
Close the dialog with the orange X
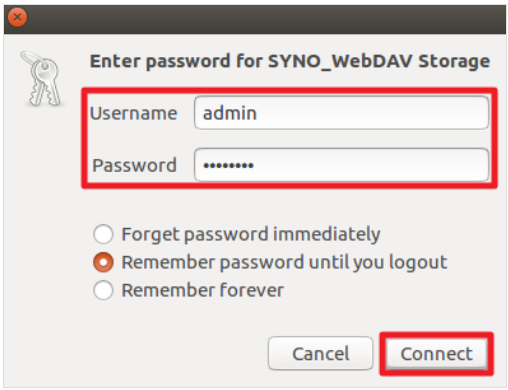17,17
